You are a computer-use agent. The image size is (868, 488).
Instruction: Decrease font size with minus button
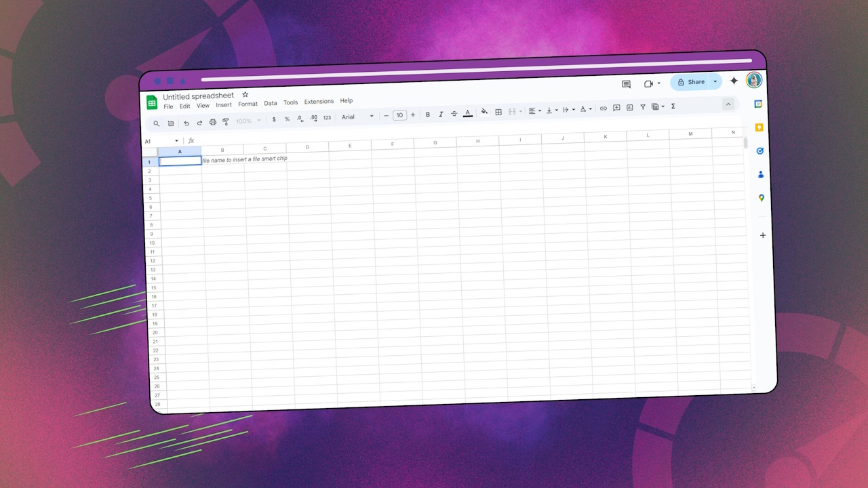[386, 116]
